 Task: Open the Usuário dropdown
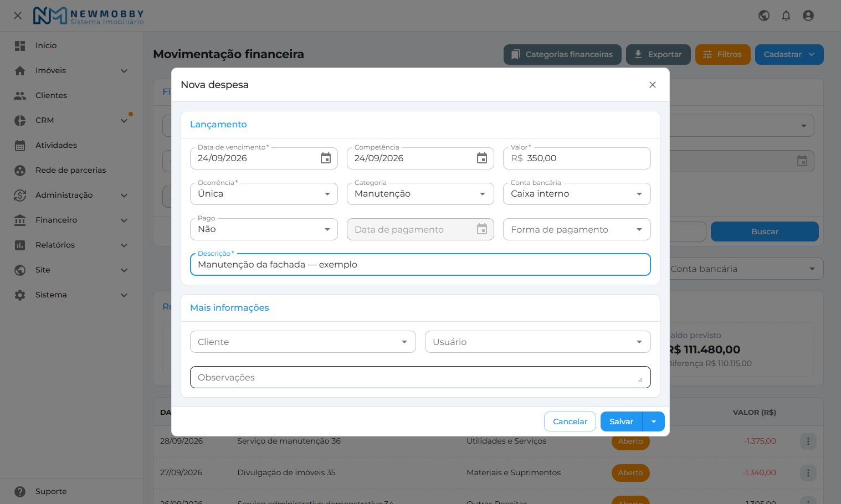coord(537,342)
